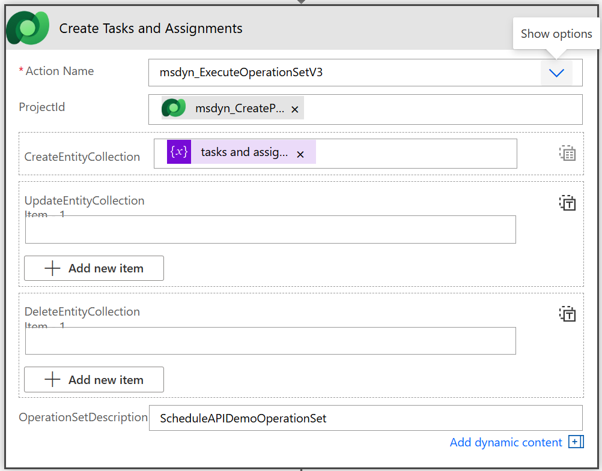Click the Show options tooltip
602x471 pixels.
point(556,34)
